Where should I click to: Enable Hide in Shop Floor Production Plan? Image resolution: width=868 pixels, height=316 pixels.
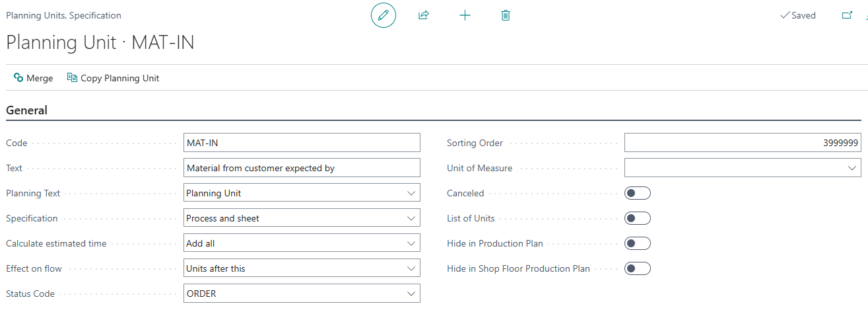638,268
